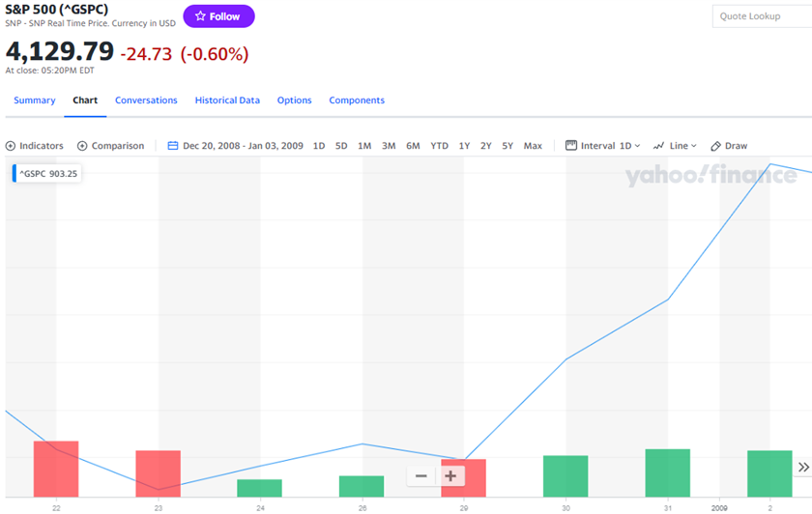The height and width of the screenshot is (514, 812).
Task: Click the Comparison label
Action: [118, 146]
